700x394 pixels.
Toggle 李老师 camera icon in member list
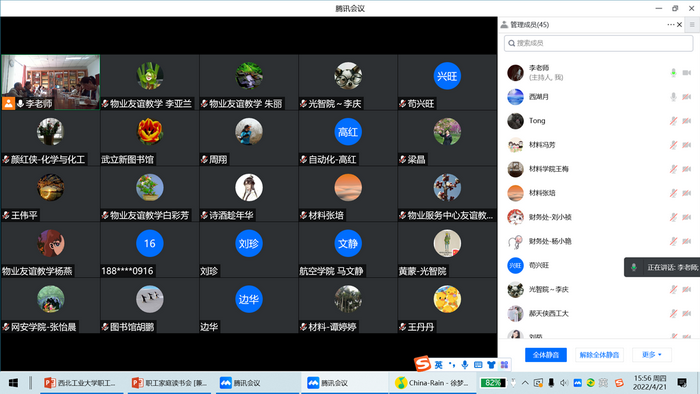tap(687, 72)
